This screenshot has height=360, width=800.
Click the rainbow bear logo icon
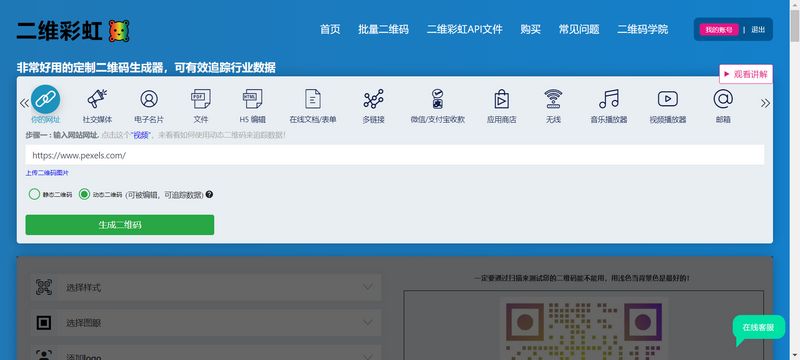(x=119, y=31)
